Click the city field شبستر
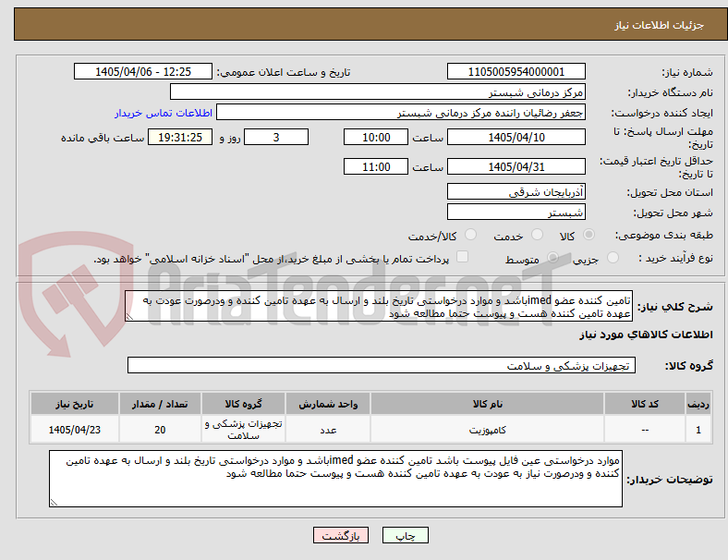Screen dimensions: 728x560 coord(516,212)
